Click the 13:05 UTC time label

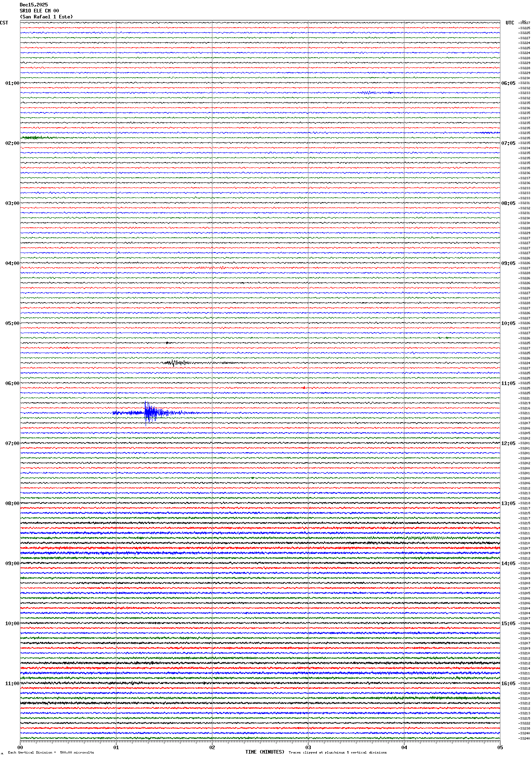tap(508, 503)
